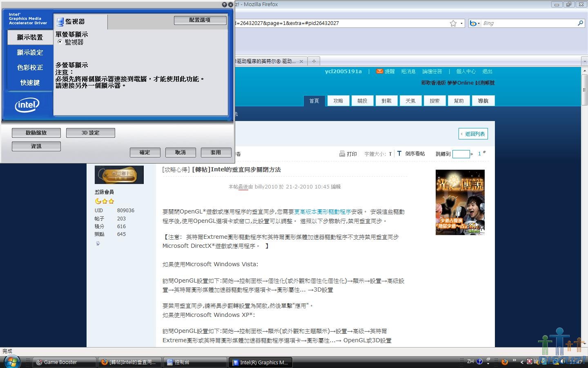Open the 更高版本圖形驅動程序 link
The height and width of the screenshot is (368, 588).
[x=323, y=212]
